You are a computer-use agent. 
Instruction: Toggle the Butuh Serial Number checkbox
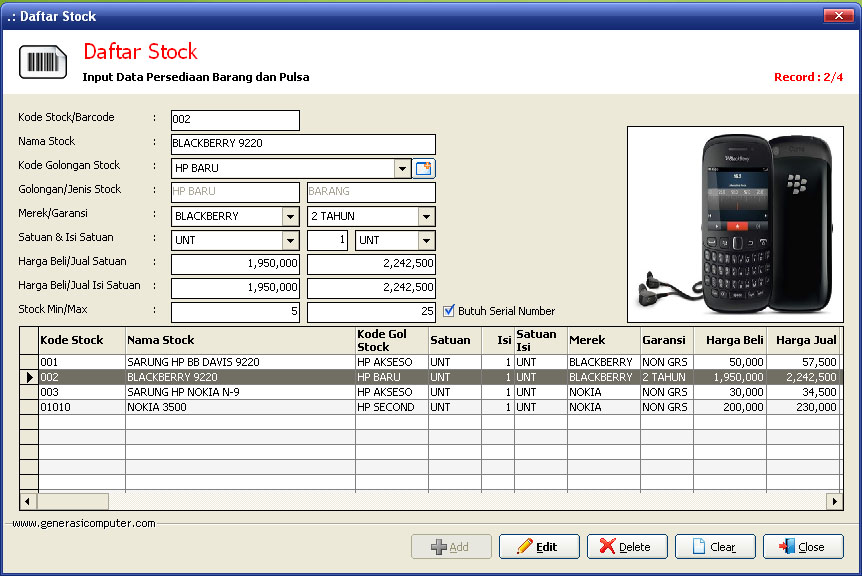(x=449, y=311)
